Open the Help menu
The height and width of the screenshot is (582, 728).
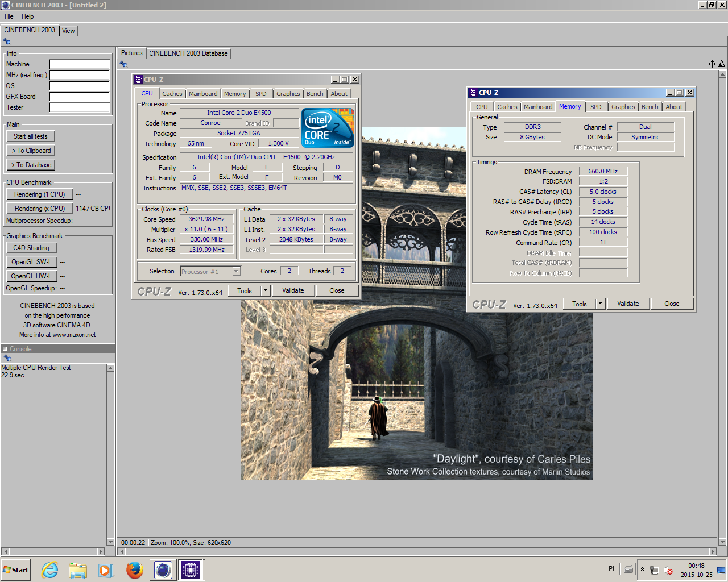point(28,16)
